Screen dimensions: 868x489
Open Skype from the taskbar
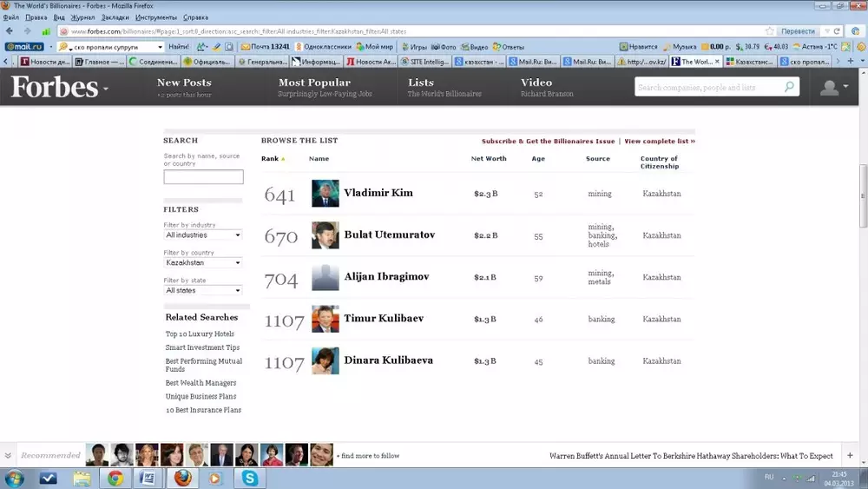250,478
